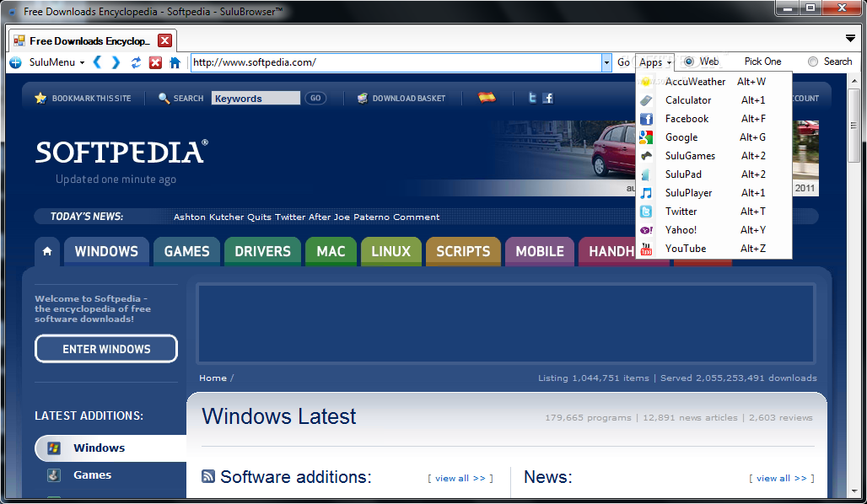Viewport: 867px width, 504px height.
Task: Open AccuWeather from the Apps menu
Action: (714, 82)
